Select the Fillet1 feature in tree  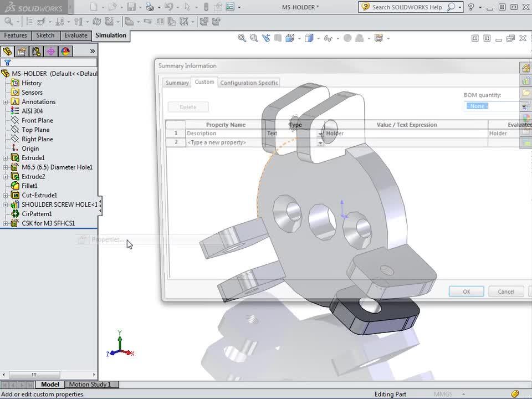(29, 186)
